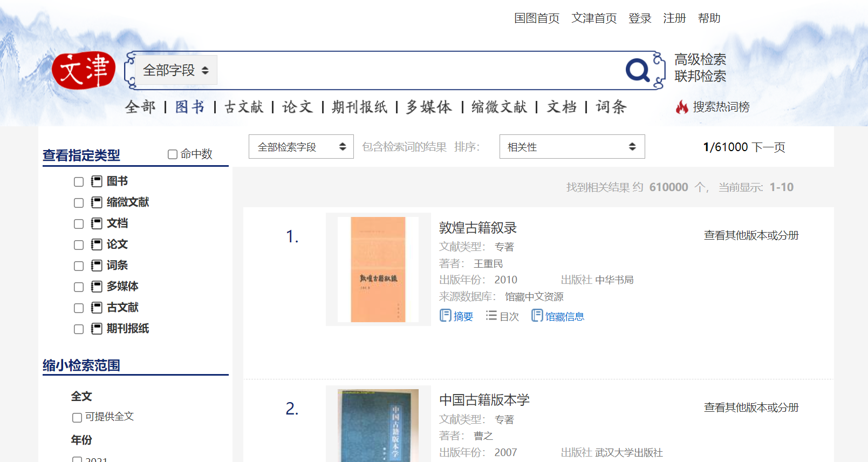Open the 相关性 sort order dropdown
Viewport: 868px width, 462px height.
(x=572, y=147)
